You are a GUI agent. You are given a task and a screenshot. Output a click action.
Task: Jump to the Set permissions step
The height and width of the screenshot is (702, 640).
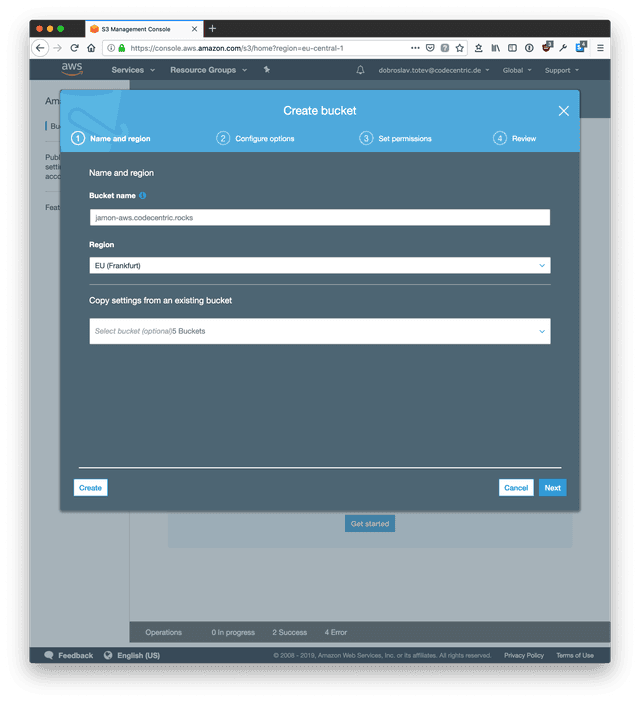401,138
